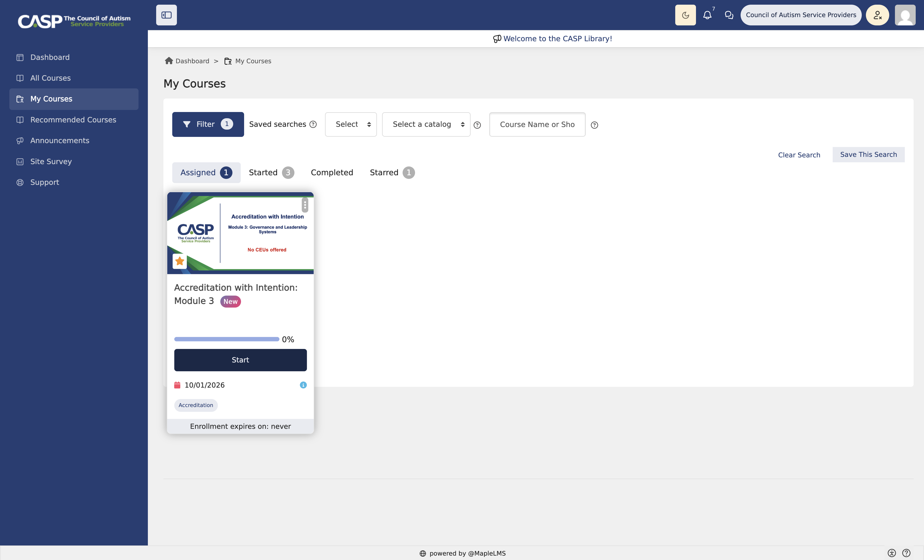
Task: Click the CASP logo in sidebar
Action: point(74,21)
